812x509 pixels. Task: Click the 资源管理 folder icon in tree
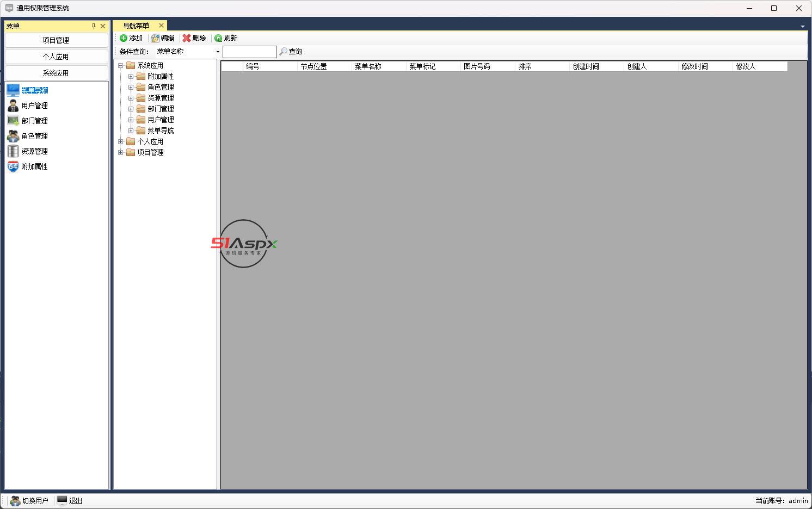(x=141, y=98)
